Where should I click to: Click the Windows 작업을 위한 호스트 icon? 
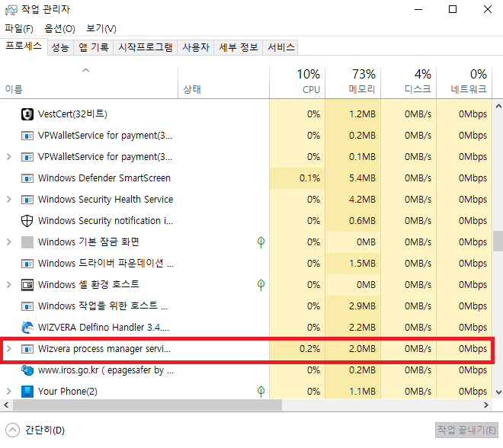[x=27, y=306]
